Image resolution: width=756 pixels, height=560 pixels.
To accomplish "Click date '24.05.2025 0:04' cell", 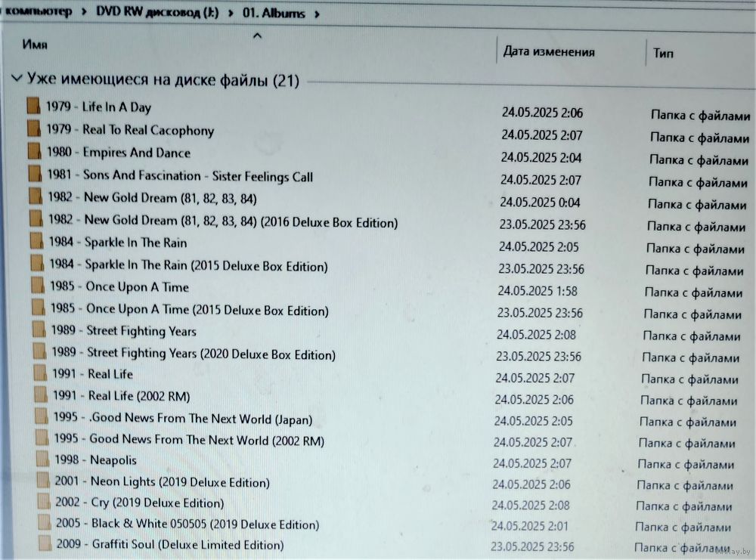I will pyautogui.click(x=540, y=203).
